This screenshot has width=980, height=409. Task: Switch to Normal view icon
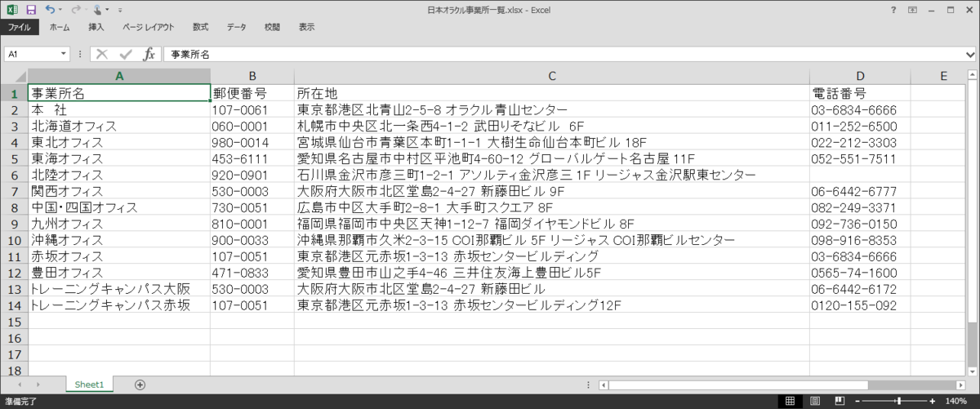pos(789,401)
